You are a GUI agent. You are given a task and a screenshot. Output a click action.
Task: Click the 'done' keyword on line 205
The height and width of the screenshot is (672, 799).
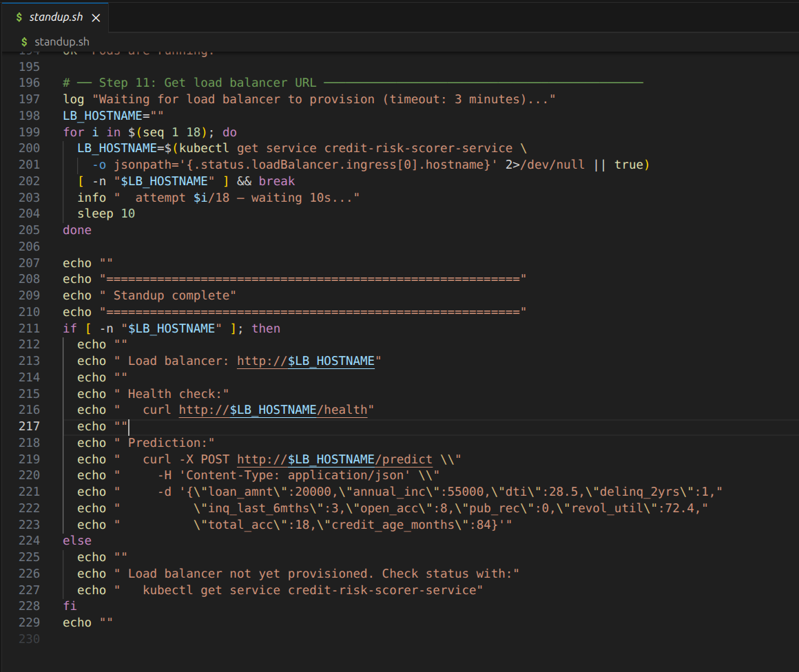(x=77, y=230)
